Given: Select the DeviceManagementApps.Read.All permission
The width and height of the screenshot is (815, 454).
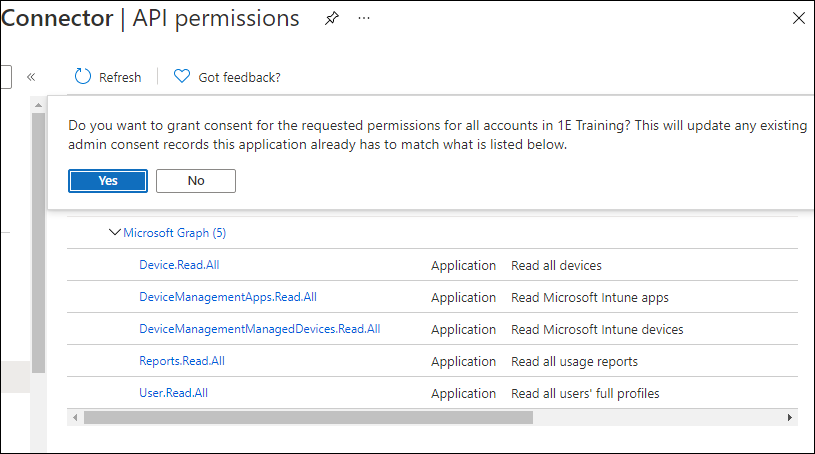Looking at the screenshot, I should coord(227,297).
